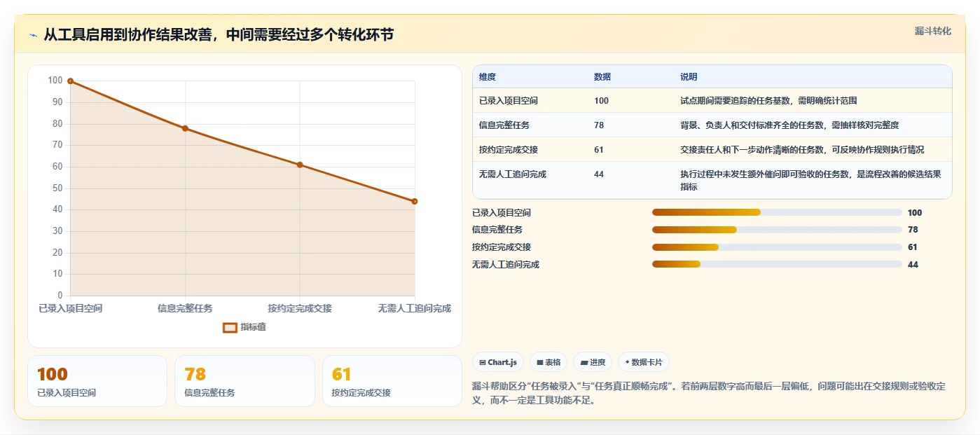Image resolution: width=980 pixels, height=435 pixels.
Task: Click the description starting 执行过程中未发生
Action: (810, 181)
